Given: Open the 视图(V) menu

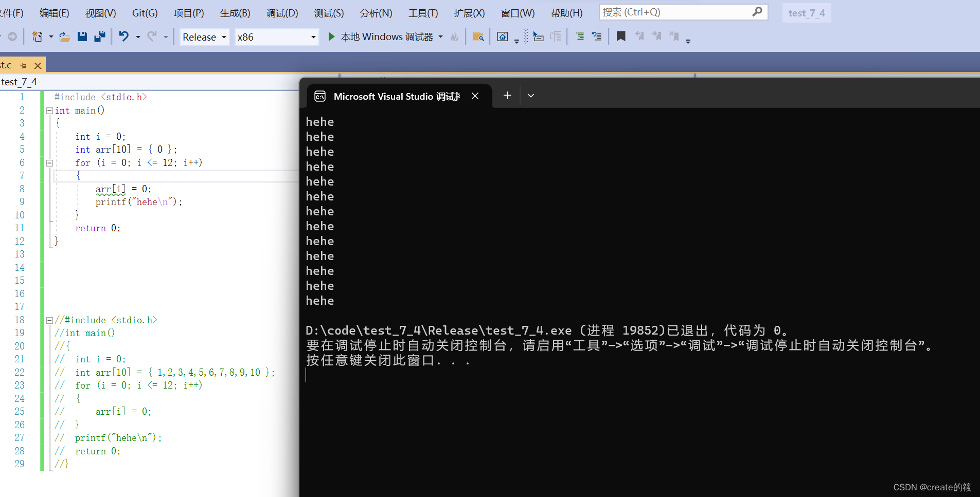Looking at the screenshot, I should [x=100, y=13].
